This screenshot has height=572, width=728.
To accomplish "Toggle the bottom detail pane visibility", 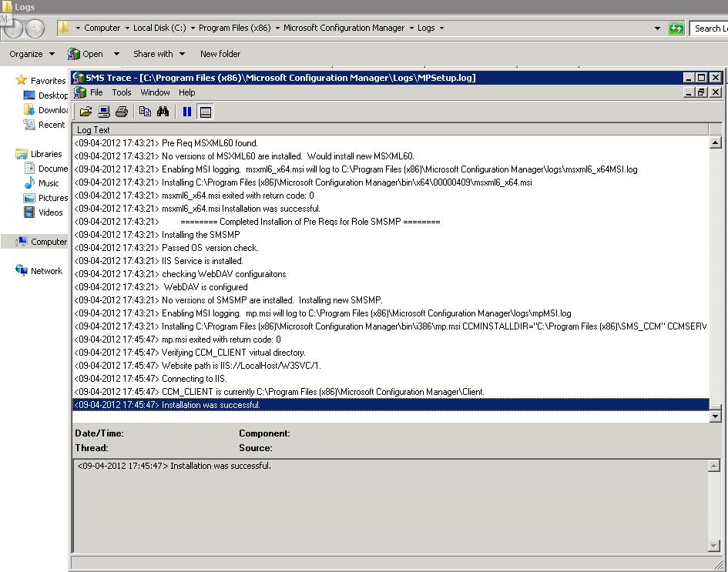I will [x=204, y=111].
